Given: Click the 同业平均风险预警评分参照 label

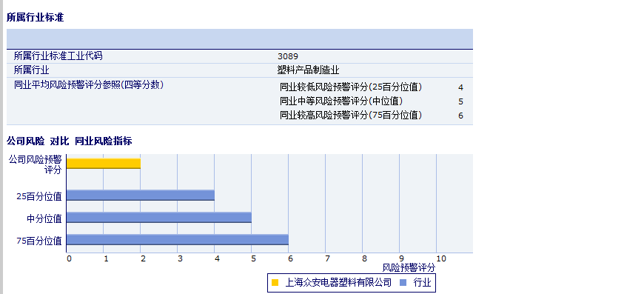Looking at the screenshot, I should 89,85.
